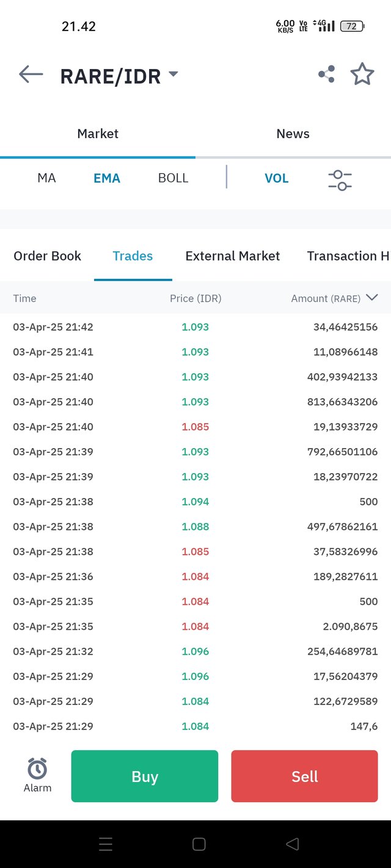Toggle the VOL indicator
Viewport: 391px width, 868px height.
tap(276, 178)
